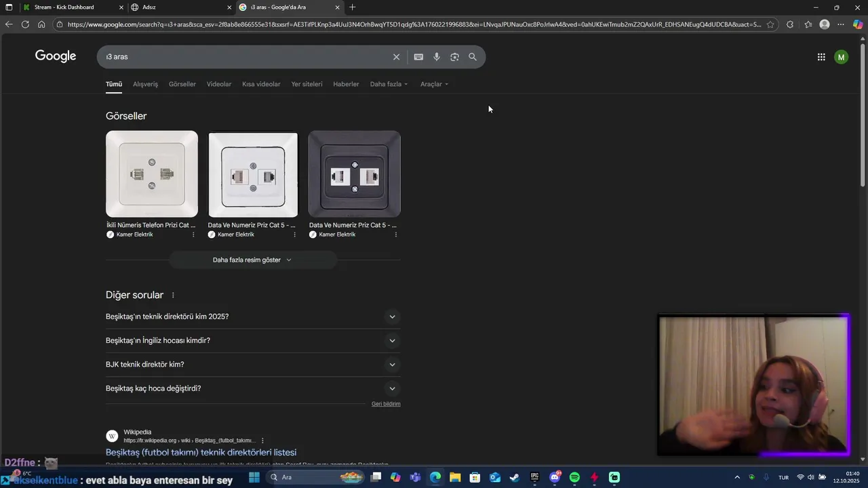Open Beşiktaş teknik direktörleri listesi link
The width and height of the screenshot is (868, 488).
tap(201, 452)
